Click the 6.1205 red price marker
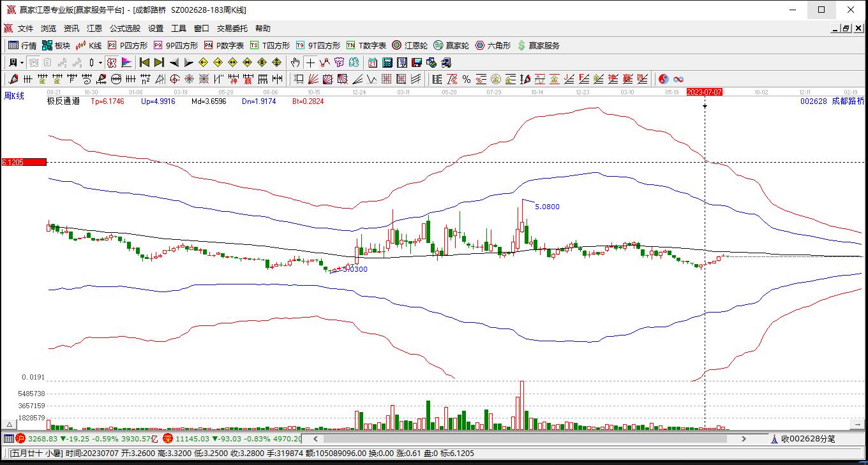Viewport: 868px width, 465px height. pyautogui.click(x=24, y=163)
